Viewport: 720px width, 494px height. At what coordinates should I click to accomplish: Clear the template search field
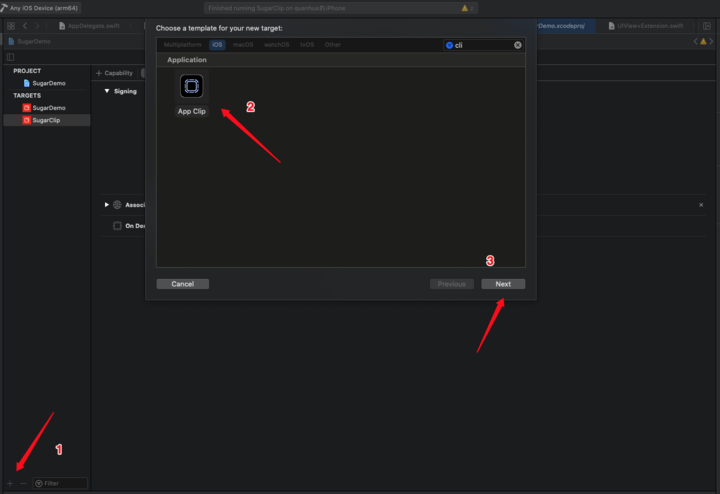pyautogui.click(x=518, y=45)
